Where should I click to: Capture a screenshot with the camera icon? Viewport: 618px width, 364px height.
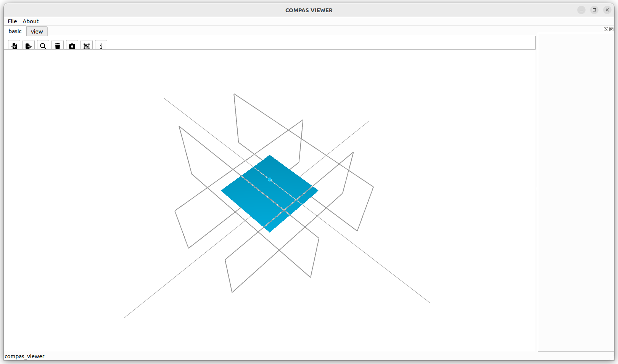[72, 46]
